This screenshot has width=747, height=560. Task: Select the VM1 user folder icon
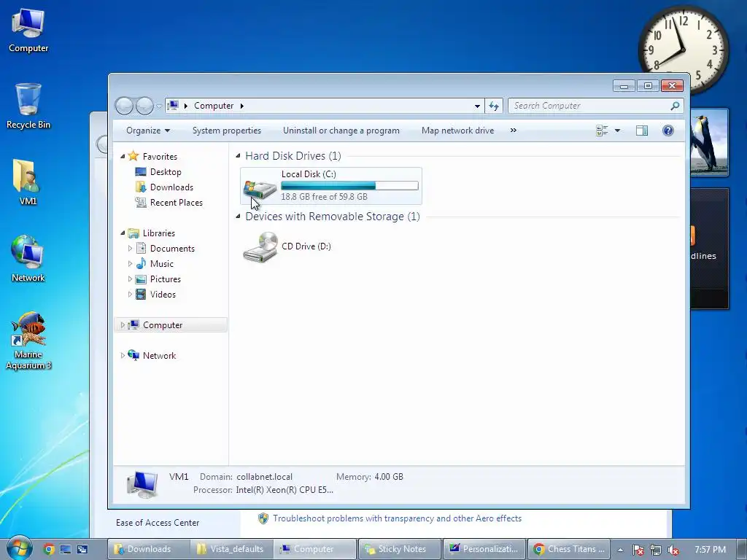tap(27, 182)
